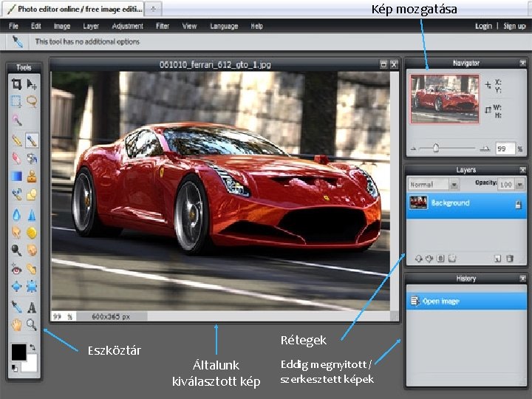Select the Brush tool in Tools panel
This screenshot has height=399, width=532.
point(32,140)
